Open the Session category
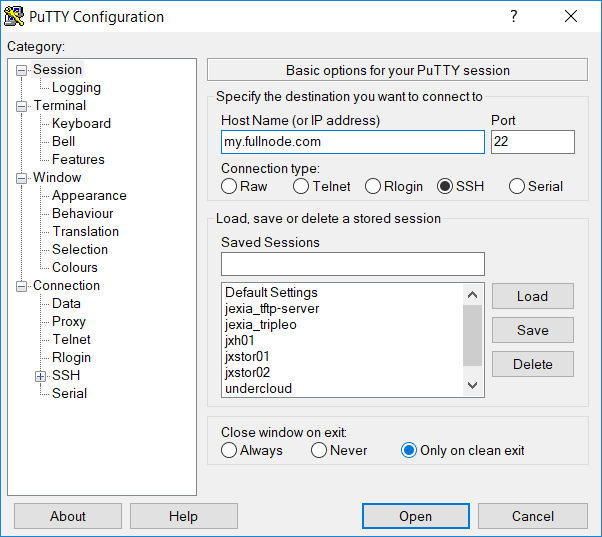 click(x=58, y=69)
